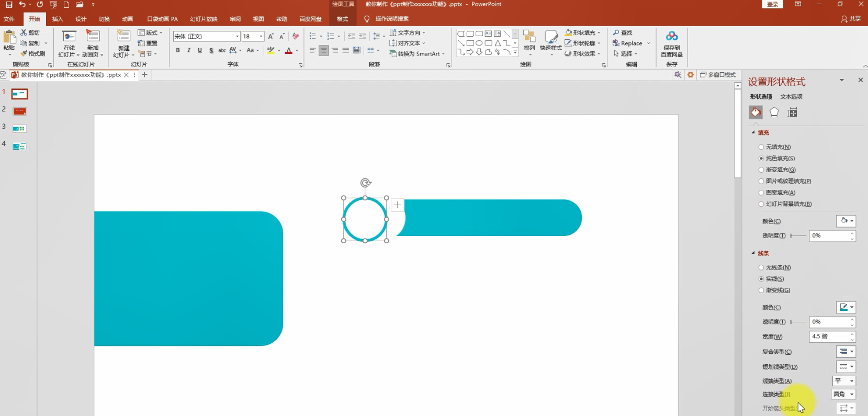Image resolution: width=868 pixels, height=416 pixels.
Task: Open the Size & Properties icon in format pane
Action: coord(792,113)
